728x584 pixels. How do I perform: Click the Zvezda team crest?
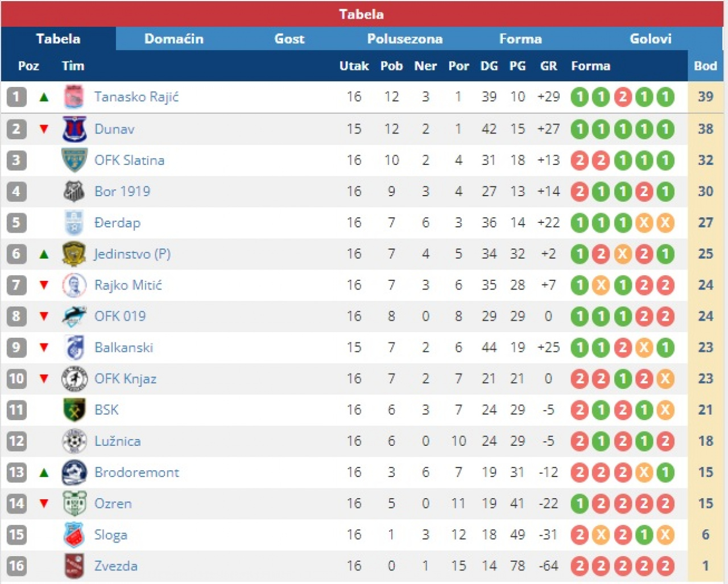tap(74, 566)
